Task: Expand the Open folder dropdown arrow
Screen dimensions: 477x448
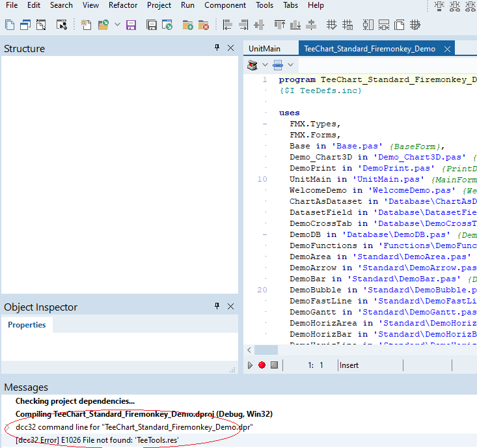Action: (x=117, y=24)
